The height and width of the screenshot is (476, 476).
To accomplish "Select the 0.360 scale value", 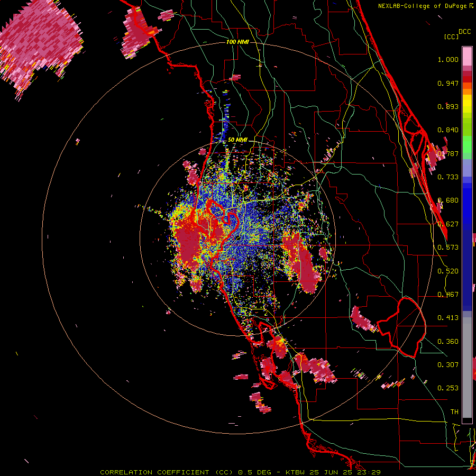I will 448,342.
